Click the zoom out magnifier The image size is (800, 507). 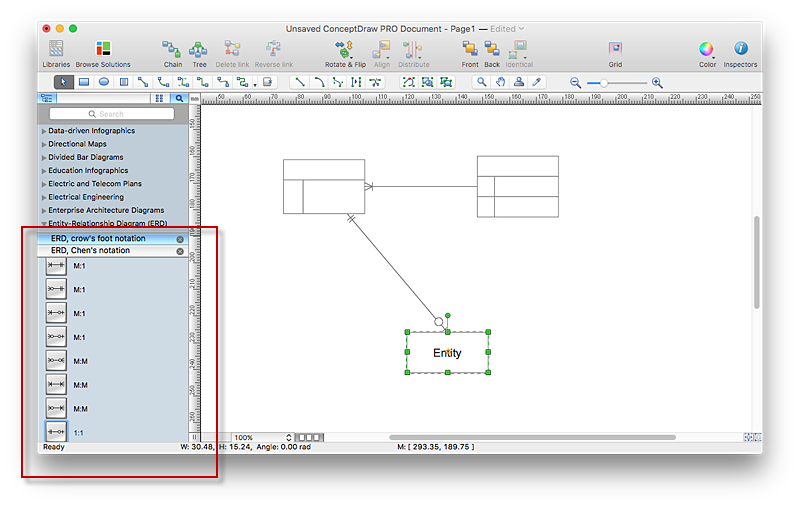tap(576, 83)
